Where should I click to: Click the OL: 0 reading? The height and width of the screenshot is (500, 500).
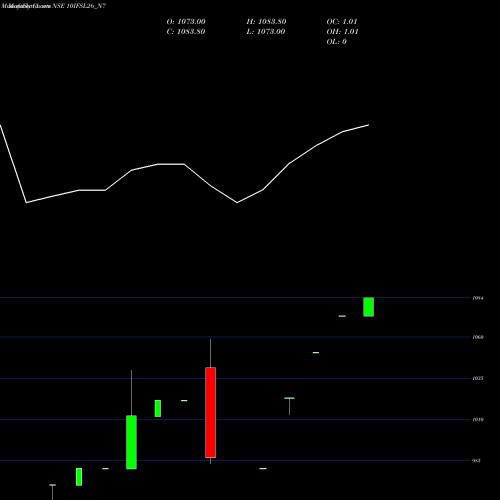336,42
